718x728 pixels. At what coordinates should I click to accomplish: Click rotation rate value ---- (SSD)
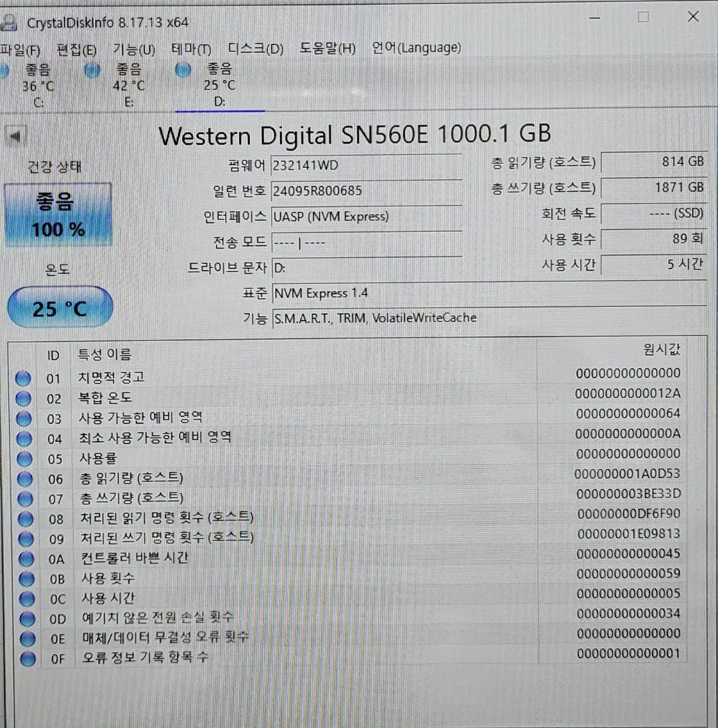coord(654,214)
